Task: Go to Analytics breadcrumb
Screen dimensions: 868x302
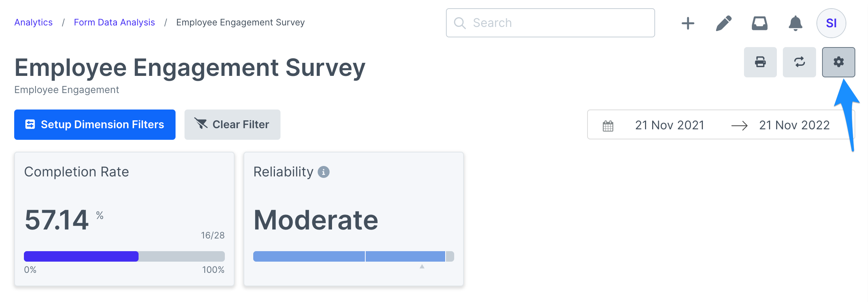Action: 34,22
